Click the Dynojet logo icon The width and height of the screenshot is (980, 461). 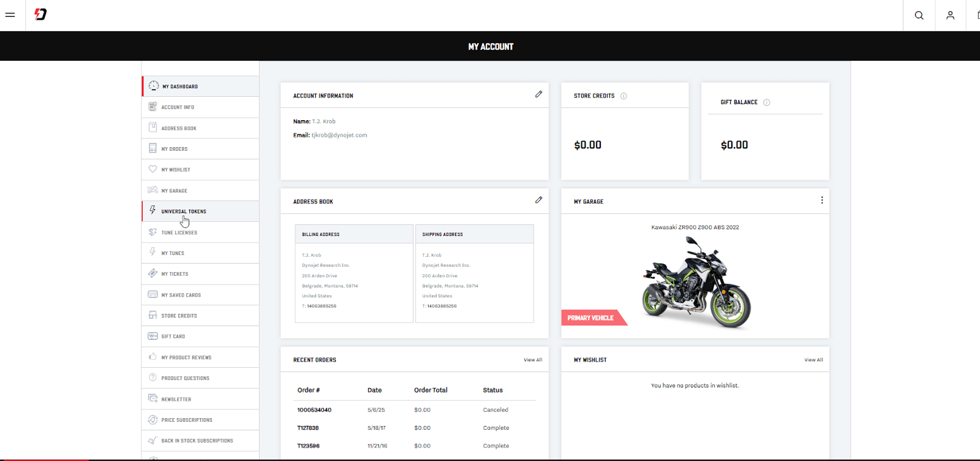pos(40,14)
